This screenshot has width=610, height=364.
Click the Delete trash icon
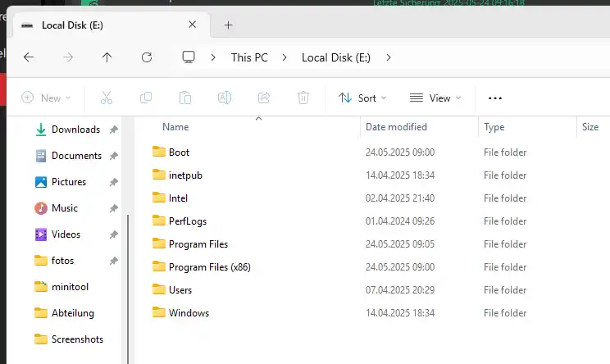pyautogui.click(x=303, y=98)
